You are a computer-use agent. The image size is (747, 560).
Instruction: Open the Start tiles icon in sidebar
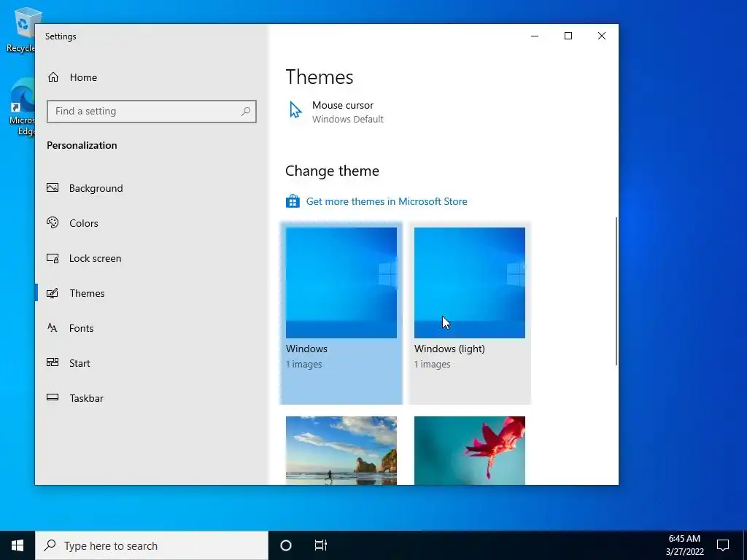[53, 362]
